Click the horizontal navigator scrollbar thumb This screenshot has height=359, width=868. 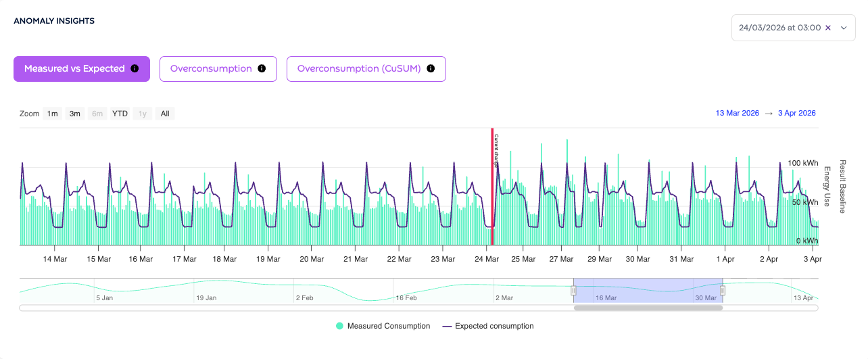(x=648, y=308)
